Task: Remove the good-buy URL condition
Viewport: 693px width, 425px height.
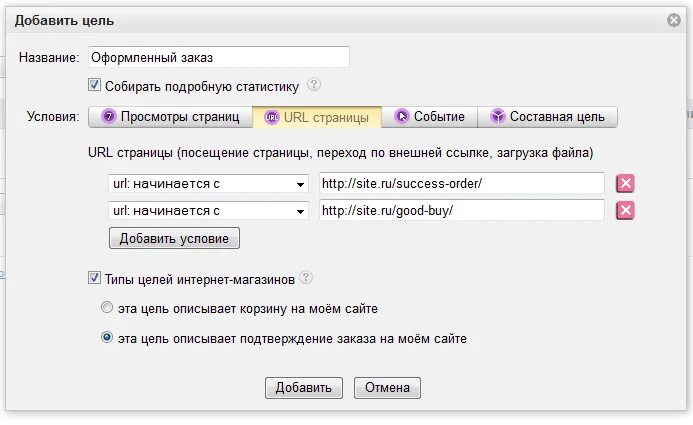Action: point(625,210)
